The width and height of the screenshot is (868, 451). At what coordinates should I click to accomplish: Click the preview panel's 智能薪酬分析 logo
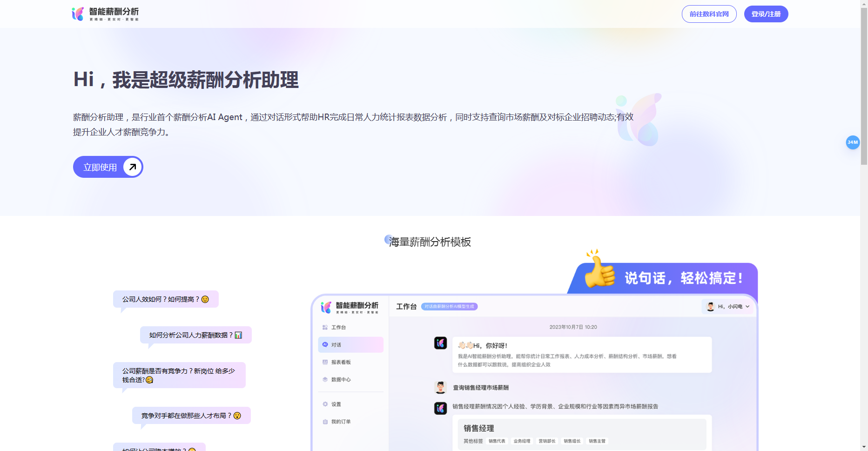pyautogui.click(x=350, y=307)
